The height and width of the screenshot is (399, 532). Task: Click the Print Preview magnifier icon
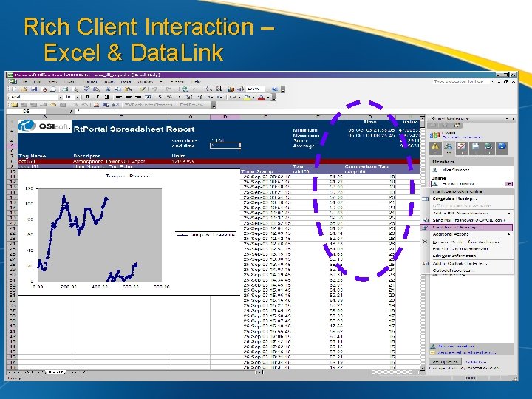[76, 89]
